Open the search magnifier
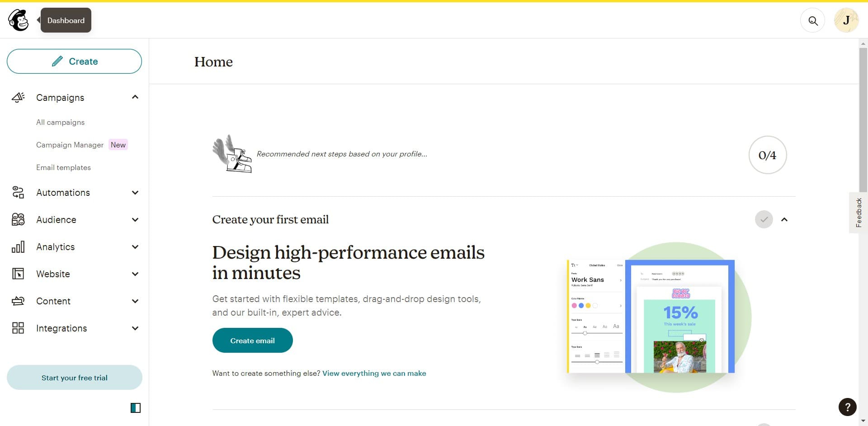 (x=812, y=20)
